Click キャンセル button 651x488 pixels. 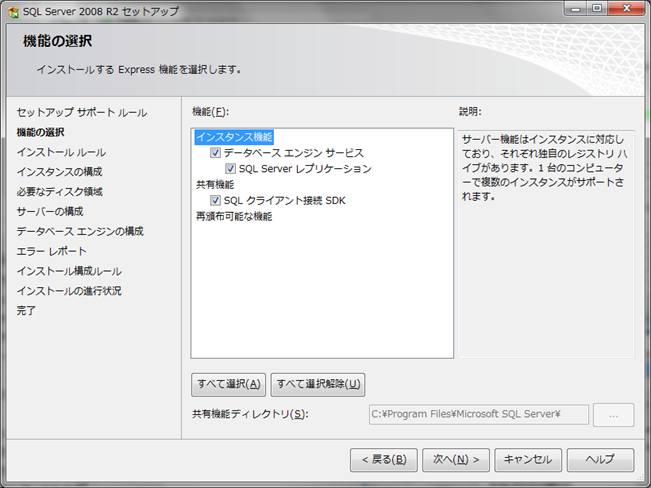click(x=528, y=460)
